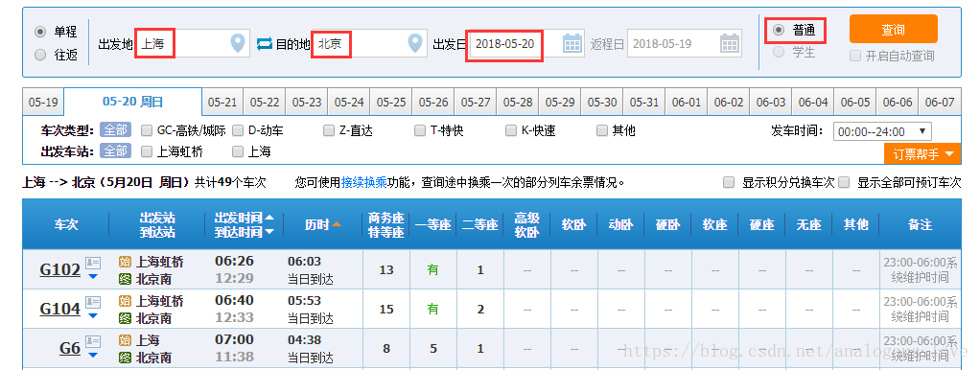
Task: Switch to the 06-01 date tab
Action: [687, 102]
